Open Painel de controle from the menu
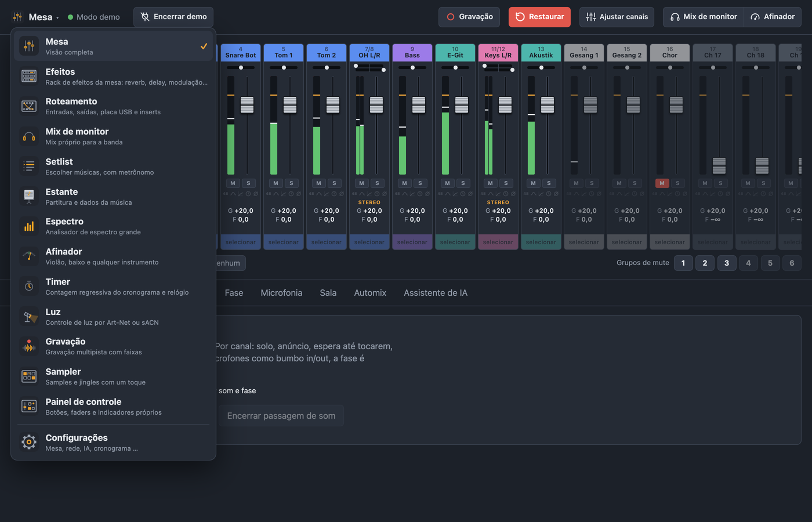 [x=113, y=407]
